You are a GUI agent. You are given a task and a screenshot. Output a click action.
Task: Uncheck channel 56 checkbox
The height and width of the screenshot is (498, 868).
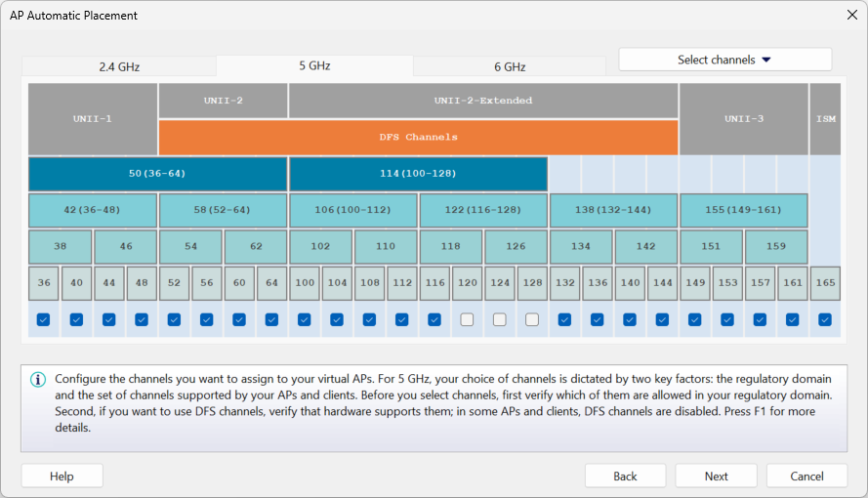pyautogui.click(x=206, y=319)
